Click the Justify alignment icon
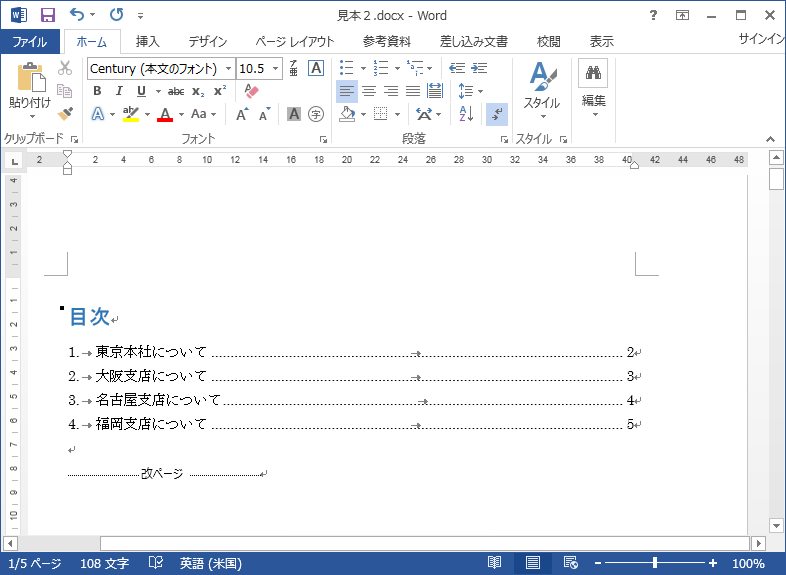Image resolution: width=786 pixels, height=575 pixels. (413, 91)
